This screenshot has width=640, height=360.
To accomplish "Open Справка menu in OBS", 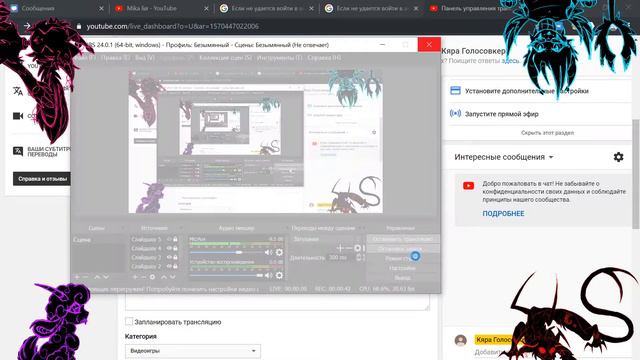I will tap(324, 58).
